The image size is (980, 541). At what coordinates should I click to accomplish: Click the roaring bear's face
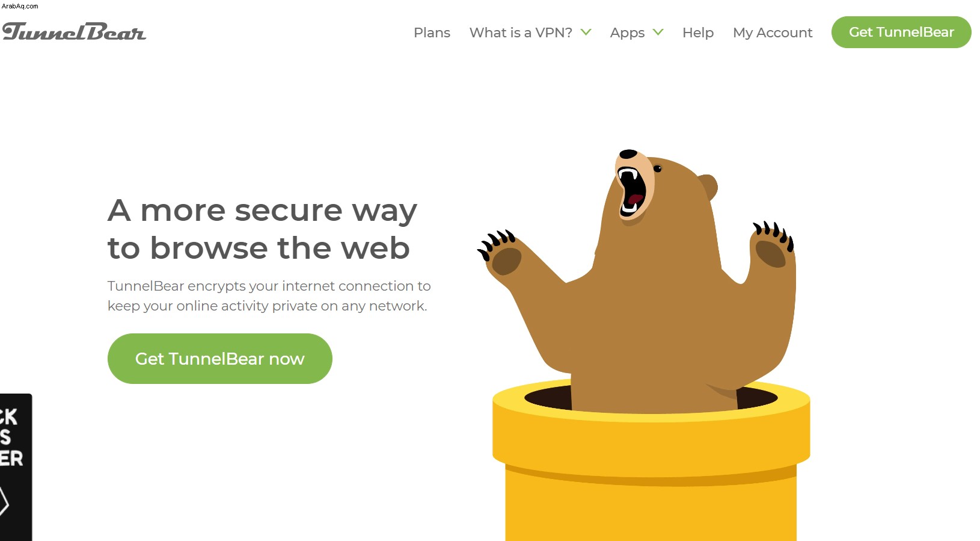click(635, 184)
